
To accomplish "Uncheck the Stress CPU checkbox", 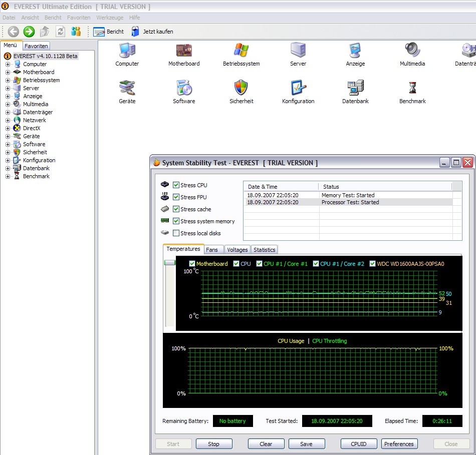I will (x=176, y=185).
